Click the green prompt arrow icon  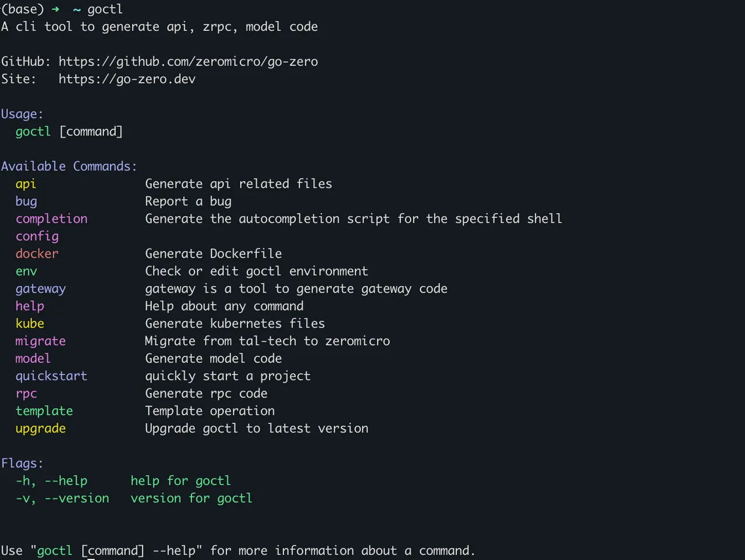(55, 9)
